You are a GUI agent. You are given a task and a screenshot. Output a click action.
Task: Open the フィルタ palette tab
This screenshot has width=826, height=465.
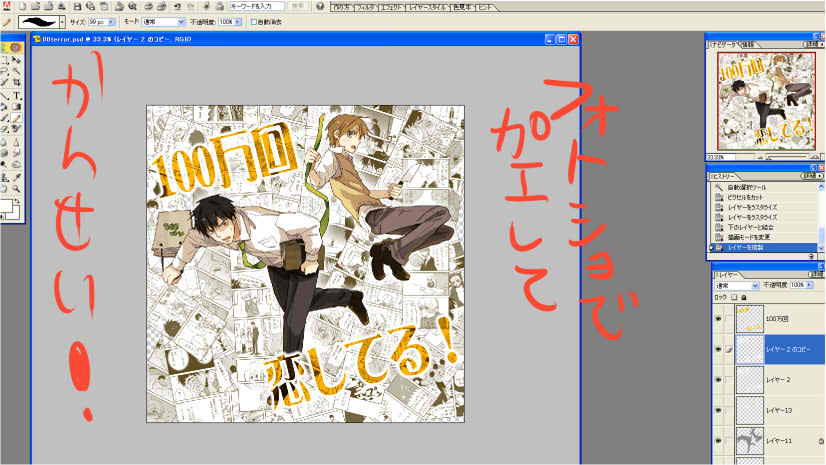click(365, 7)
